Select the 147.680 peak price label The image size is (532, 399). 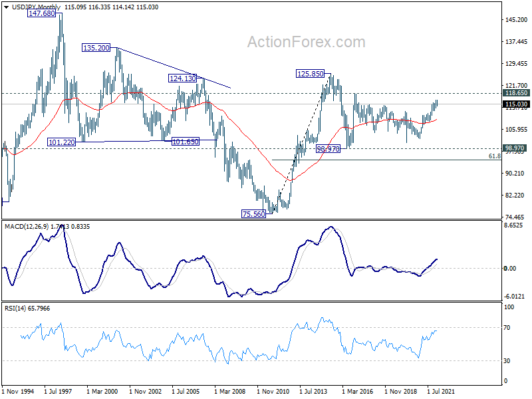[41, 13]
